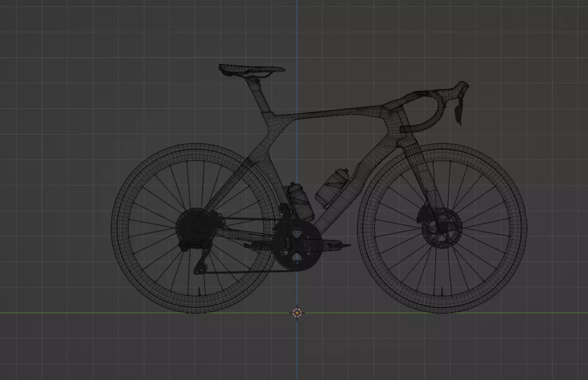Select the front disc brake rotor
The image size is (588, 380).
point(441,228)
